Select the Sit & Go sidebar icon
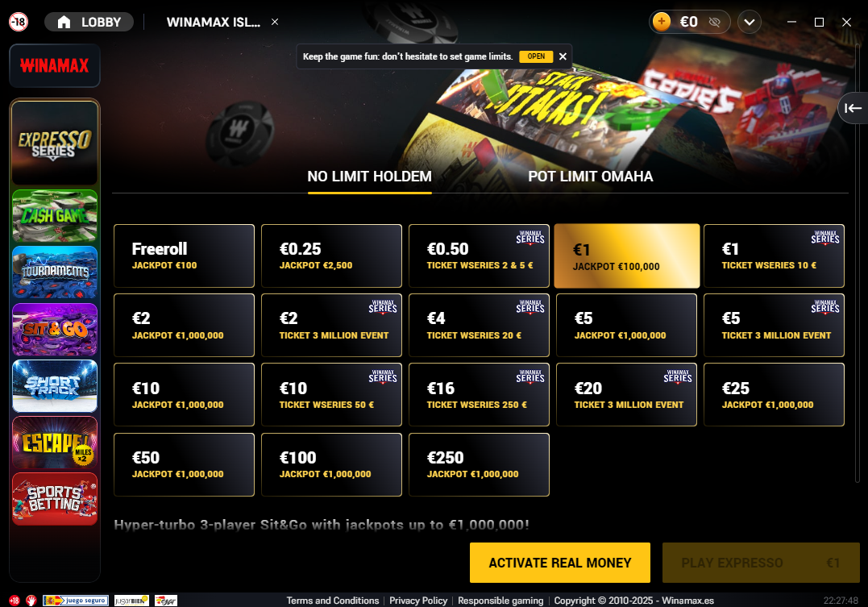868x607 pixels. [55, 330]
